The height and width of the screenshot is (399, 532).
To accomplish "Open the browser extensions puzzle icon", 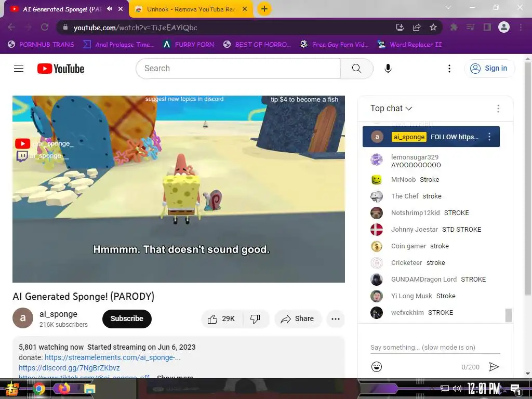I will [454, 27].
